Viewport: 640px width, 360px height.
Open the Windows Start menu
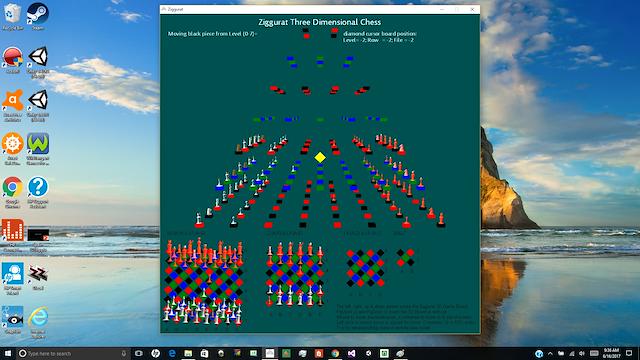(x=8, y=353)
